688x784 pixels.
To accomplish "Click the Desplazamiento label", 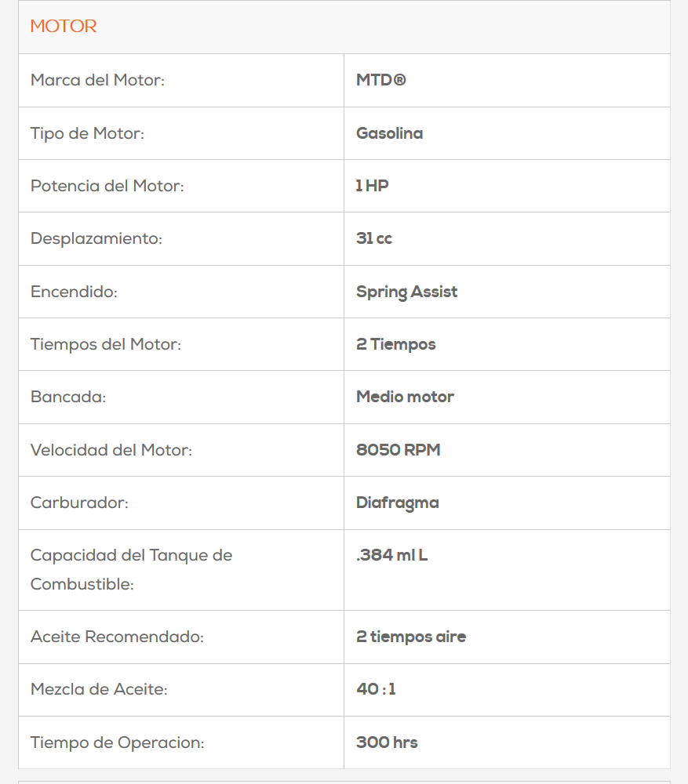I will click(x=96, y=238).
